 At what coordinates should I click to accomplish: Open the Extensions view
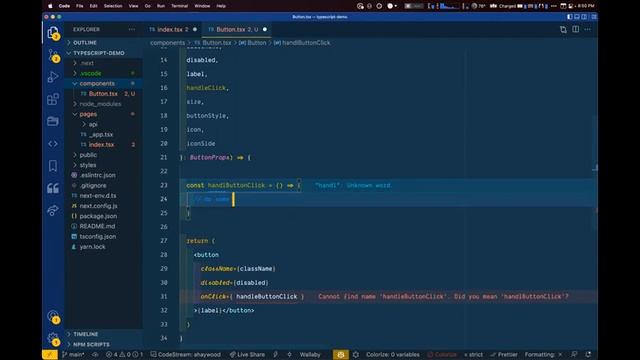(53, 99)
